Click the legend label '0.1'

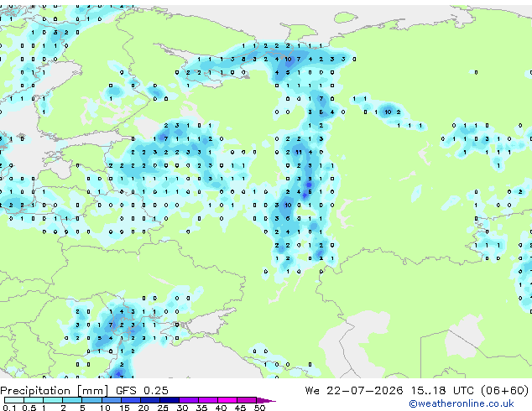[x=9, y=408]
